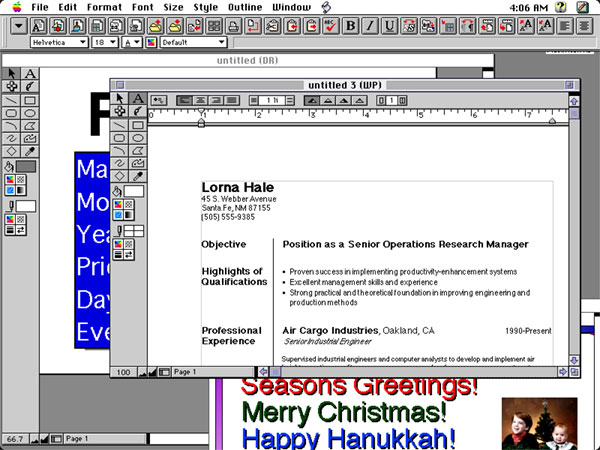This screenshot has height=450, width=600.
Task: Choose the Oval tool in untitled 3 window
Action: (138, 138)
